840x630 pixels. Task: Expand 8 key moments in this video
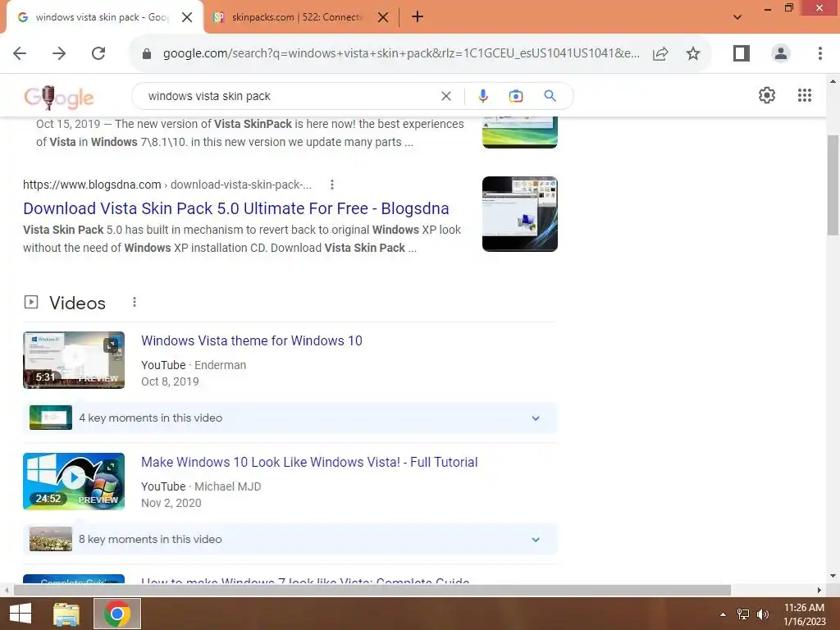pos(290,539)
